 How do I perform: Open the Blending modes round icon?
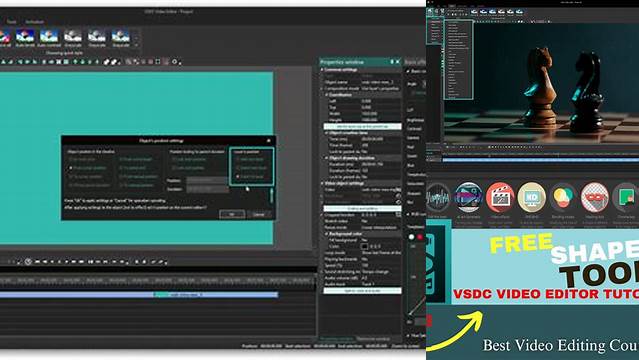tap(563, 197)
